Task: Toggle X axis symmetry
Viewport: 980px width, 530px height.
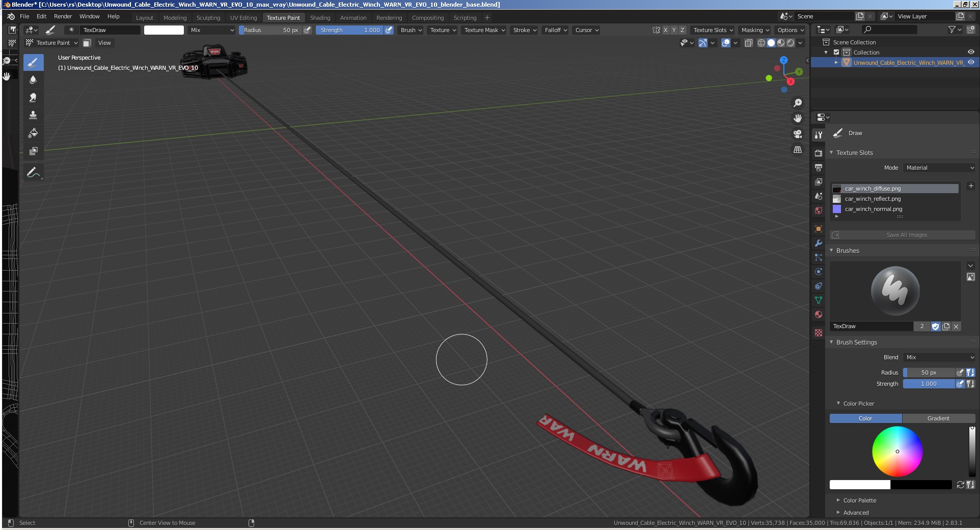Action: click(665, 30)
